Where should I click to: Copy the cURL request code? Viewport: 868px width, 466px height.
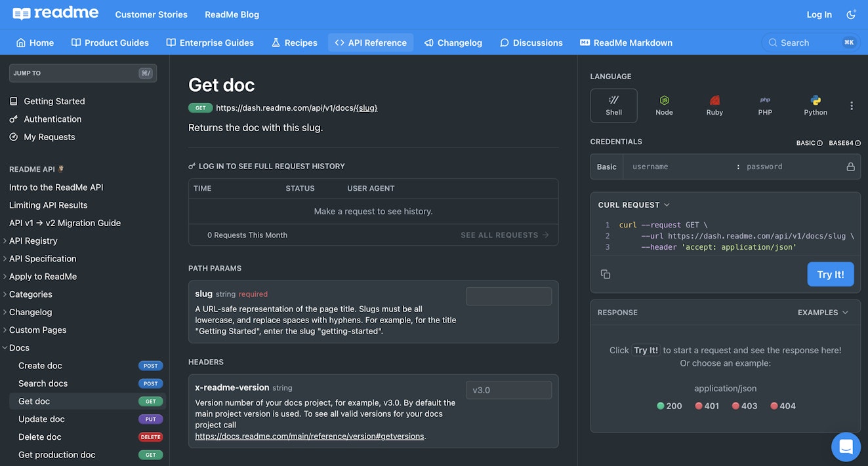[x=606, y=274]
